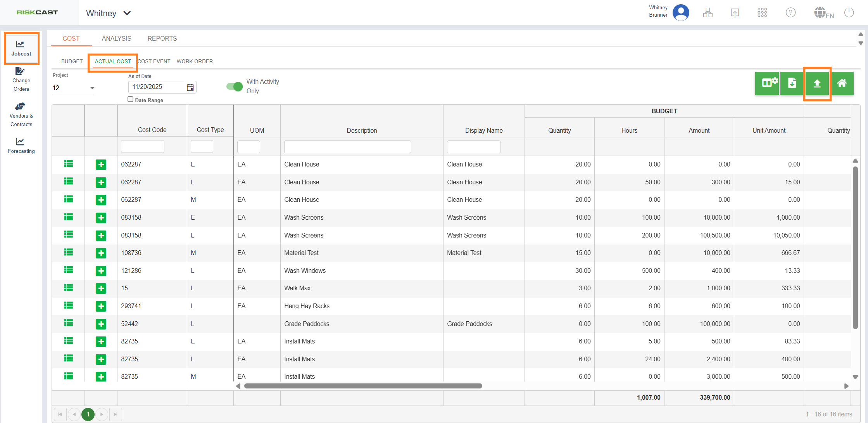Open the WORK ORDER sub-tab
Viewport: 868px width, 423px height.
tap(195, 61)
